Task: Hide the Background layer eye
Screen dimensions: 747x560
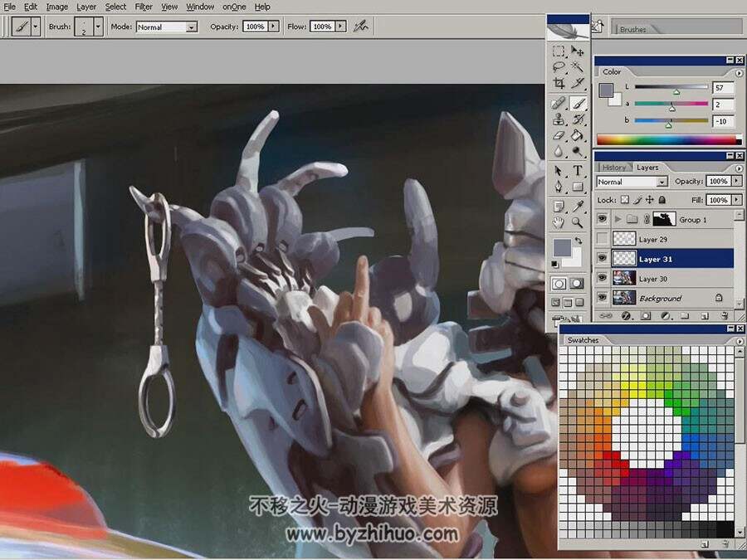Action: [603, 298]
